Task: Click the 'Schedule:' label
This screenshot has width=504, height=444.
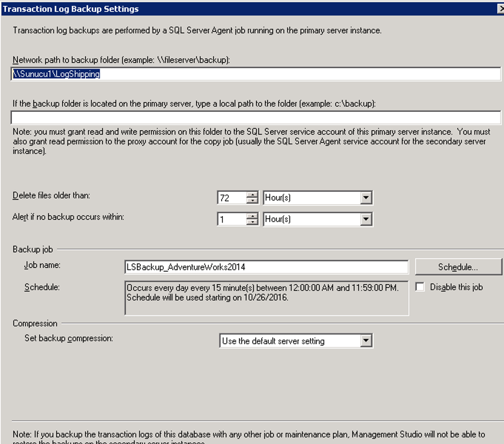Action: [x=42, y=287]
